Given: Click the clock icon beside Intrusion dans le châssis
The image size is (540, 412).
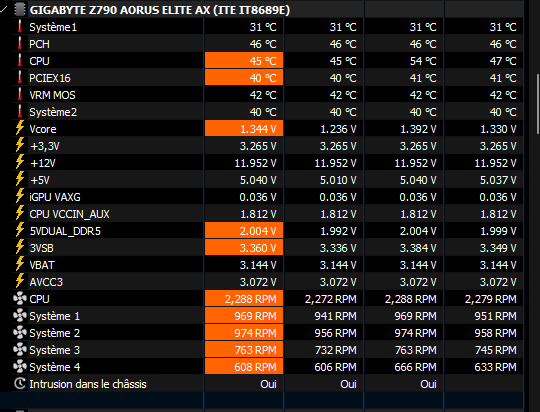Looking at the screenshot, I should click(20, 383).
